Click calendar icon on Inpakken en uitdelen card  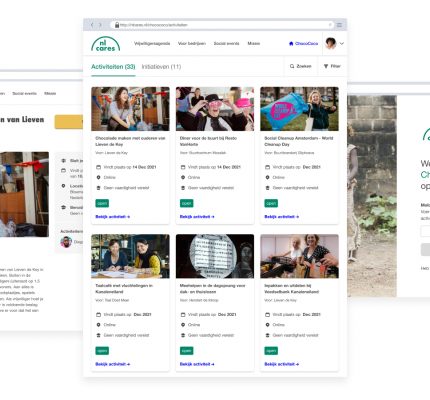tap(267, 314)
